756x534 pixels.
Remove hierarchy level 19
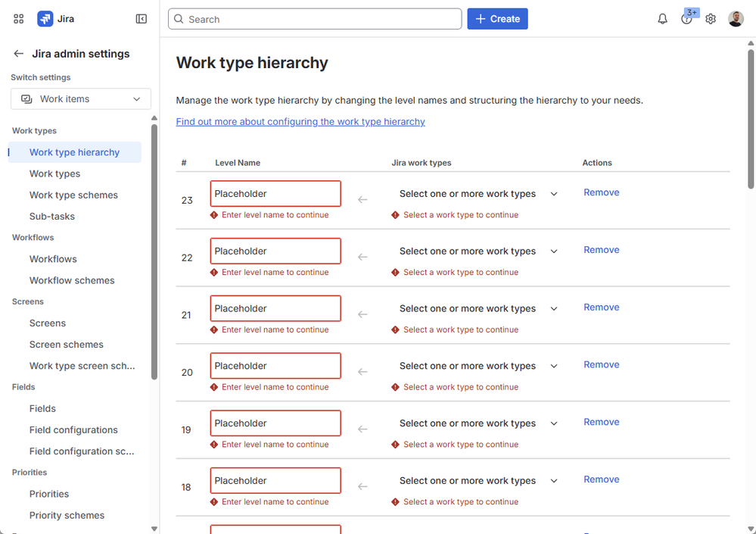click(x=601, y=422)
